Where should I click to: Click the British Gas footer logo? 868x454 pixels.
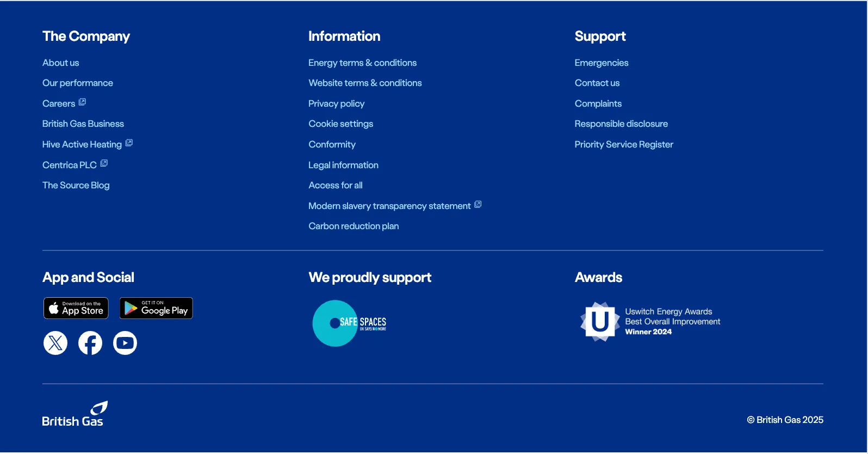(75, 414)
